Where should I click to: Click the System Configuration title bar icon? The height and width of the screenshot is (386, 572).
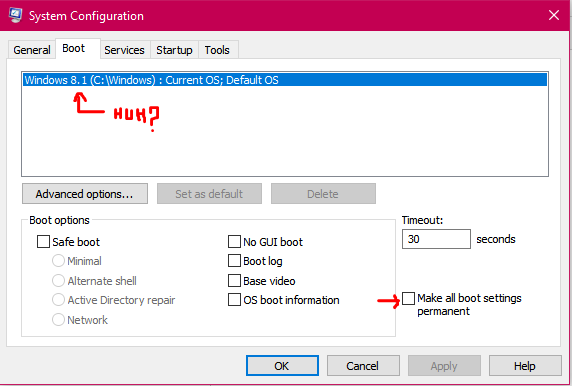point(15,15)
